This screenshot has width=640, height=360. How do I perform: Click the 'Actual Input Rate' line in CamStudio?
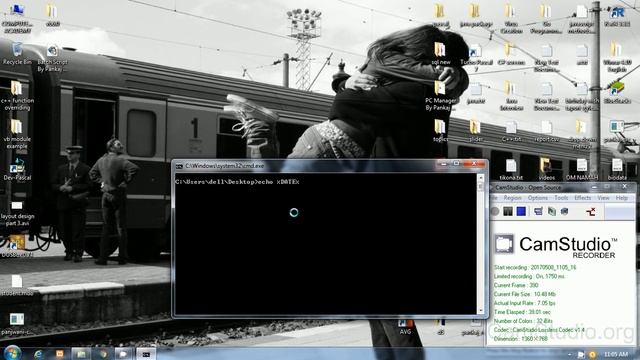[524, 303]
